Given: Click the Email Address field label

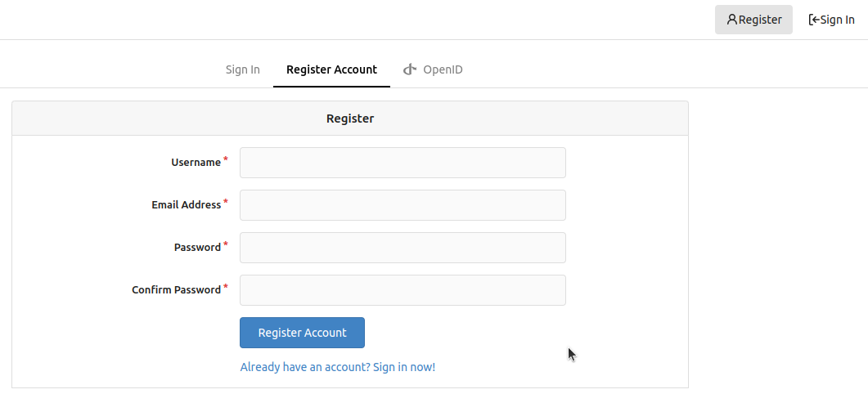Looking at the screenshot, I should coord(186,204).
